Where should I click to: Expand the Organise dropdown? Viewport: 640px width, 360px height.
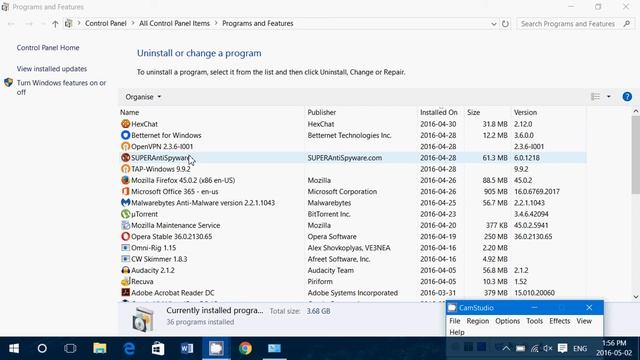[x=143, y=97]
